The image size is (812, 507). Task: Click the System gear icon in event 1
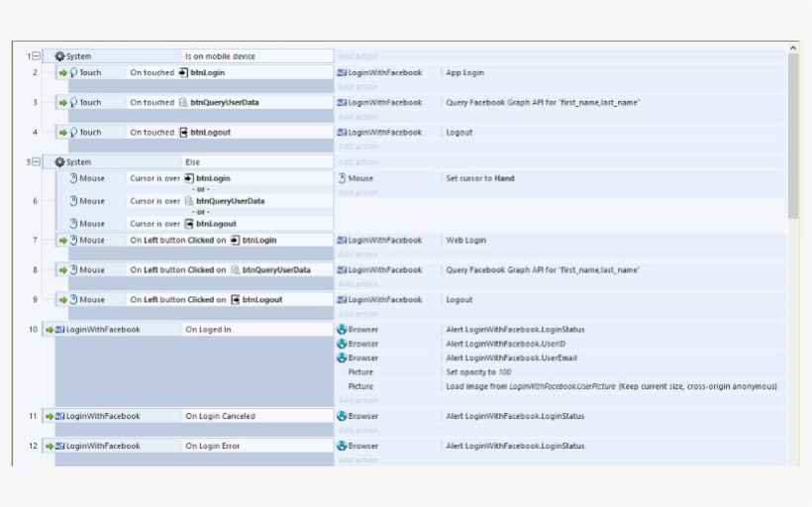coord(59,55)
